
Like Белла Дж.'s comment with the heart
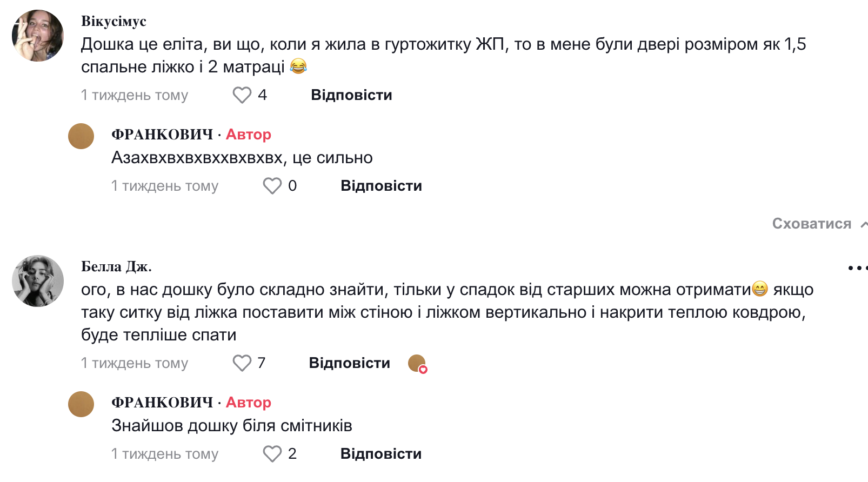point(242,363)
